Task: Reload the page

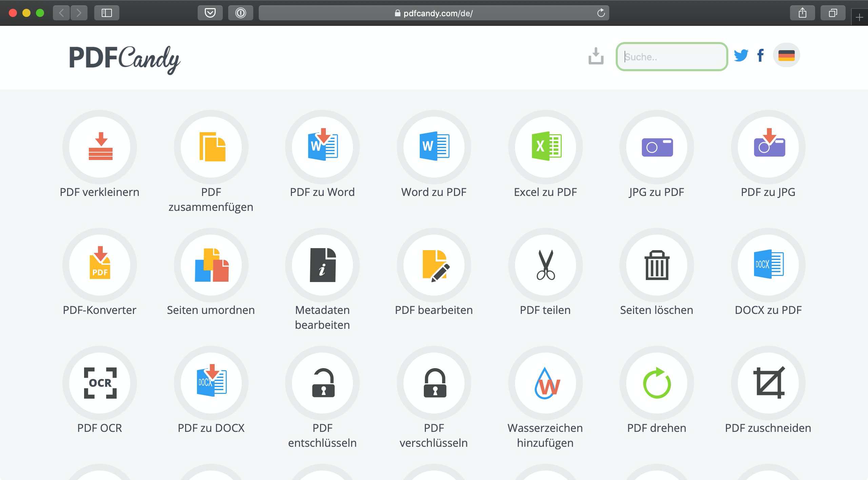Action: point(601,13)
